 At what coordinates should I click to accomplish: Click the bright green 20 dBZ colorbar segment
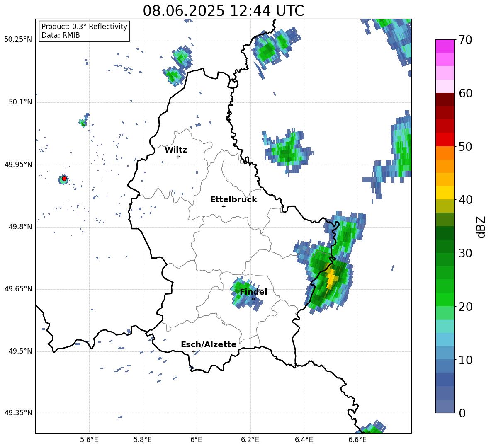tap(445, 300)
